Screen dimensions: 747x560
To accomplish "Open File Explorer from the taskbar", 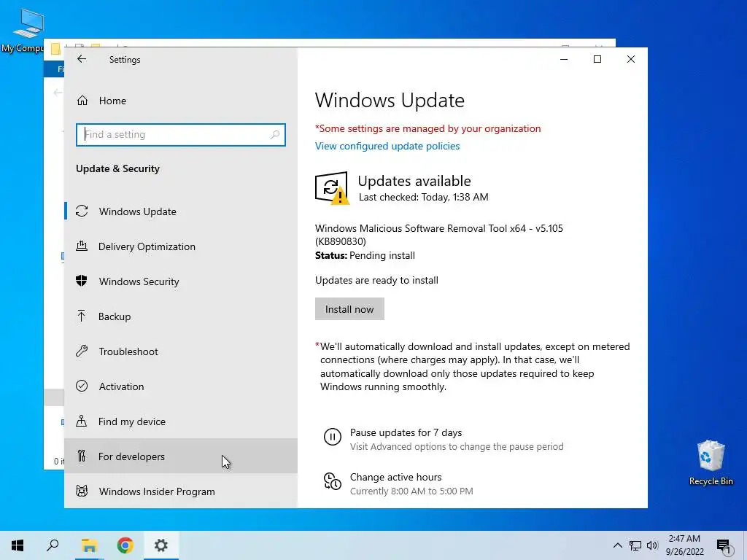I will (x=89, y=545).
